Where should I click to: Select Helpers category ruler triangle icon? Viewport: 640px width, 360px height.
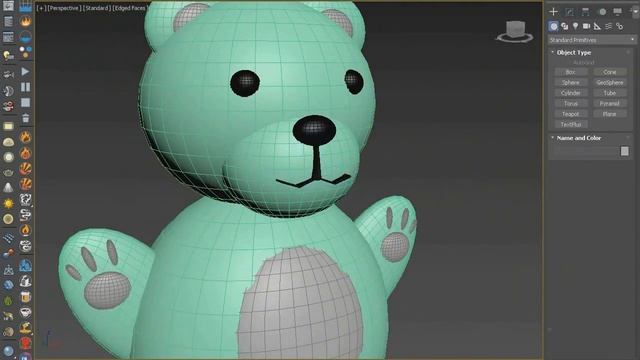click(598, 26)
